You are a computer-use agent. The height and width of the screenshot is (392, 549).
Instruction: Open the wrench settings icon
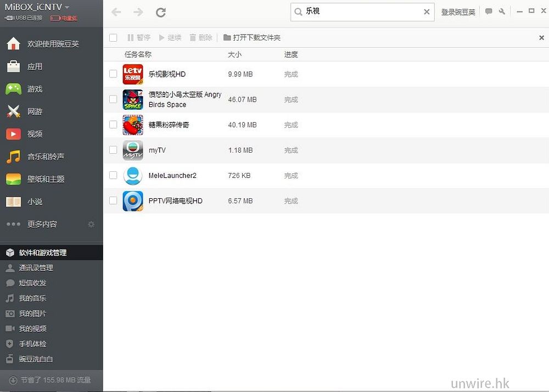point(502,12)
